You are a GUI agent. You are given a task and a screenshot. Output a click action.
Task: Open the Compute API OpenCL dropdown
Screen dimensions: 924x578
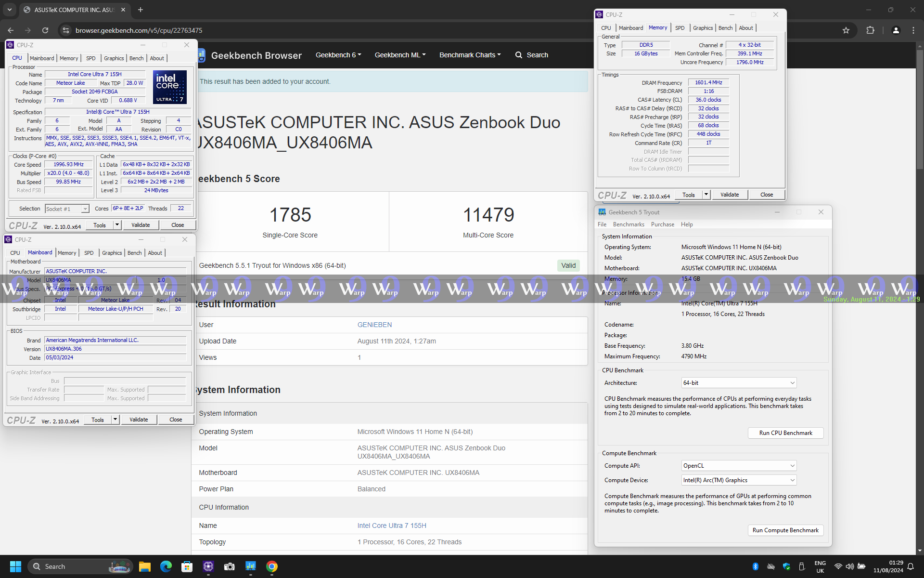coord(739,466)
